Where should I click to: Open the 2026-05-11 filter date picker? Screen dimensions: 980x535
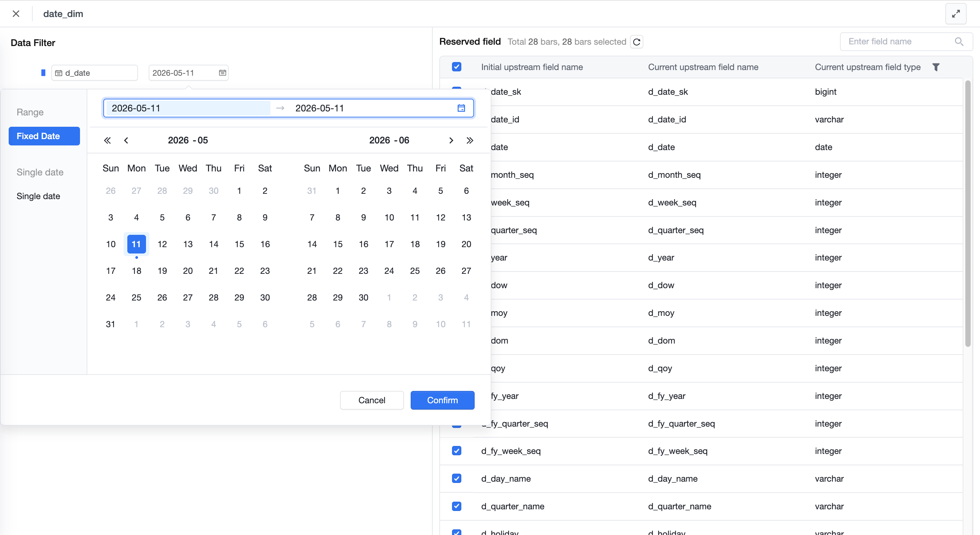click(188, 73)
